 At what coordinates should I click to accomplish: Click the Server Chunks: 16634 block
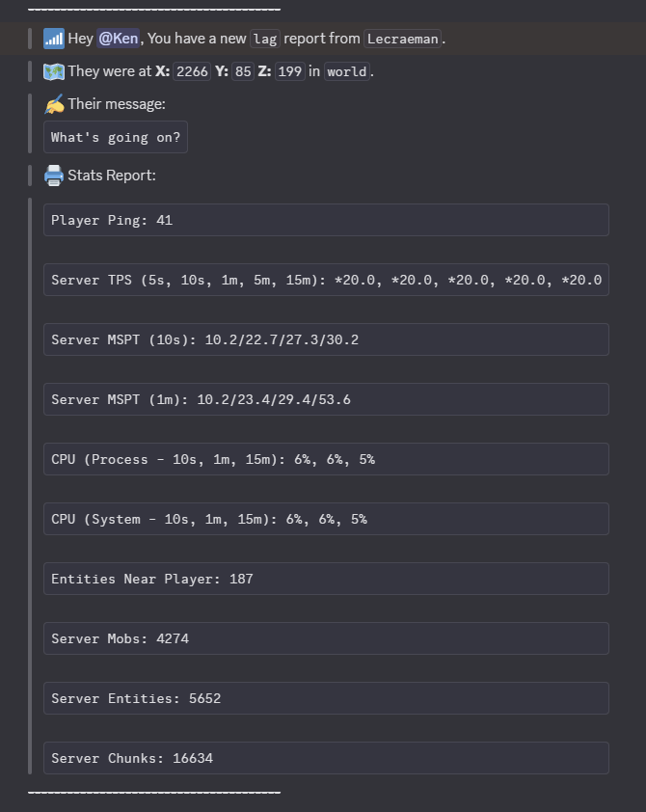[x=326, y=758]
